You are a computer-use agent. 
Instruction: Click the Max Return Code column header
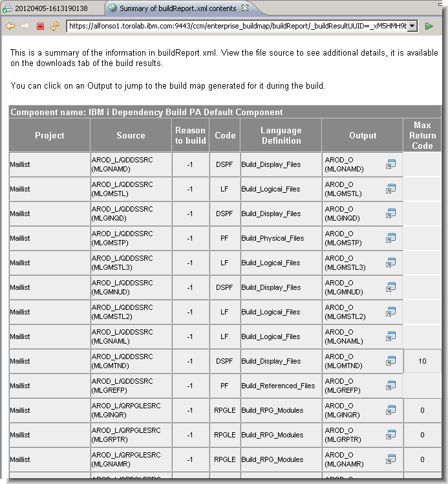[422, 135]
